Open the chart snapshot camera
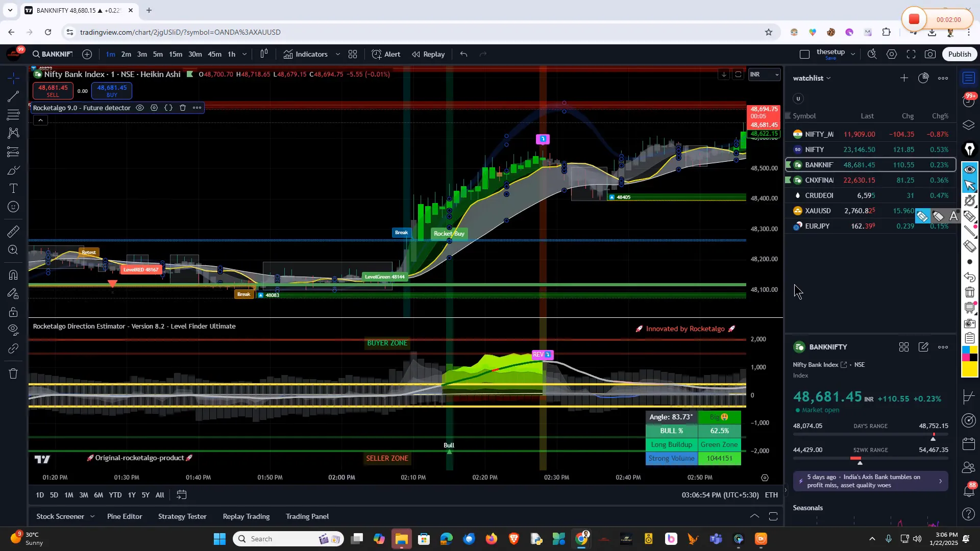 (x=930, y=54)
